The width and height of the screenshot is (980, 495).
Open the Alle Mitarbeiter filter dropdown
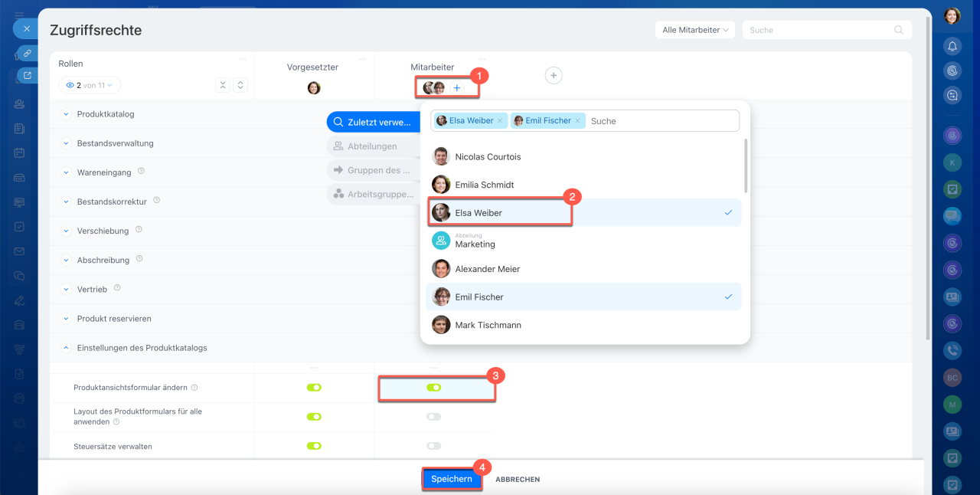click(x=695, y=30)
